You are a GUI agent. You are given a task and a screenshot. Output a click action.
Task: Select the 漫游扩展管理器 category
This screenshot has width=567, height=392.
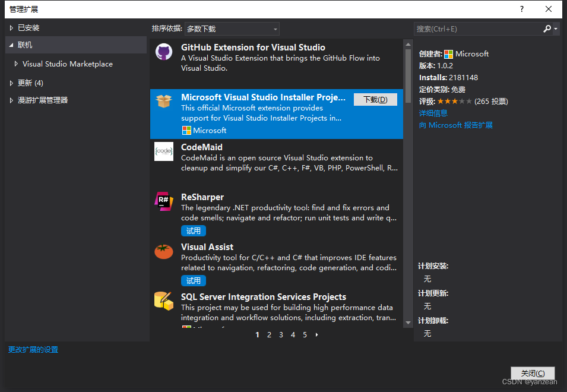click(43, 100)
